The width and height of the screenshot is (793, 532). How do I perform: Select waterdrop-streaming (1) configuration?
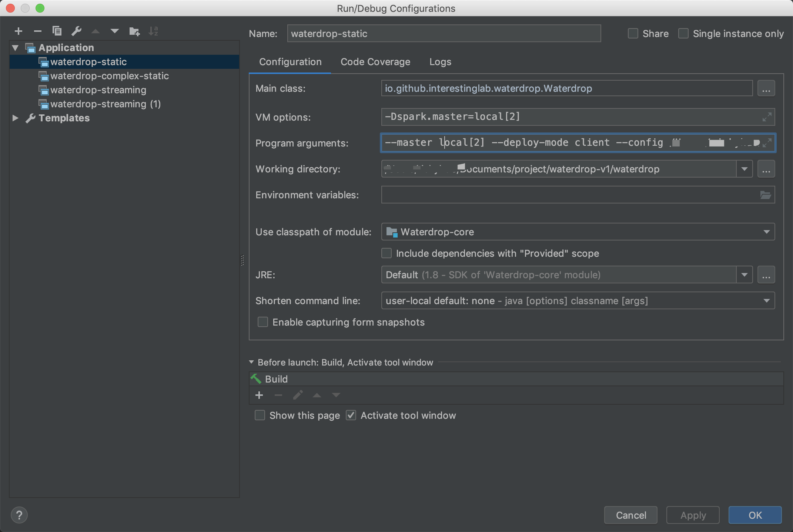pos(106,104)
